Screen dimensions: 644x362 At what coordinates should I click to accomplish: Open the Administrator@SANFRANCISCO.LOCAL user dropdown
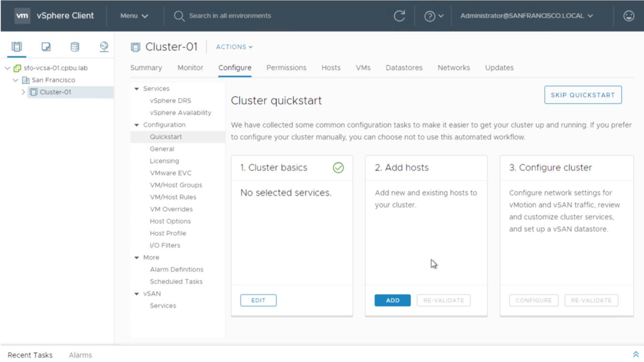(527, 16)
